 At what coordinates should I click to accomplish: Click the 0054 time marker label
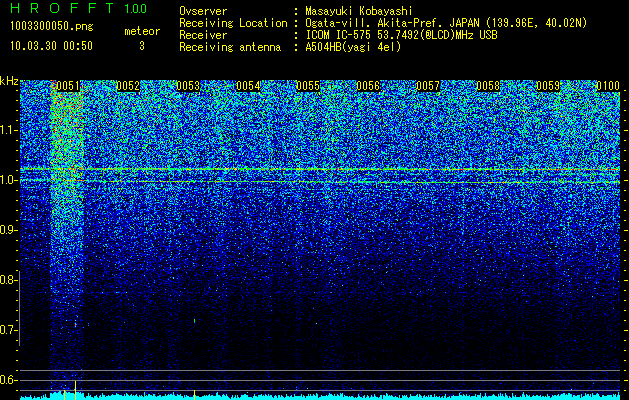coord(248,86)
